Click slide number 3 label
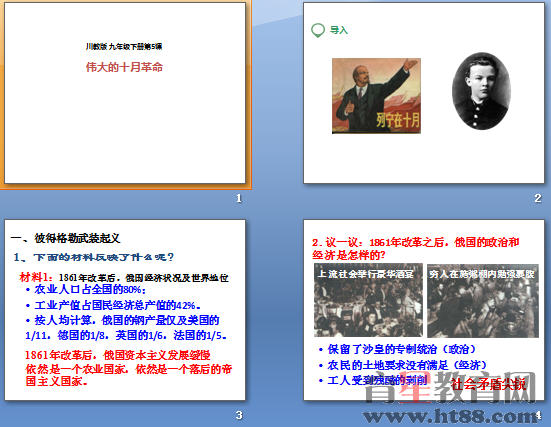 click(239, 415)
